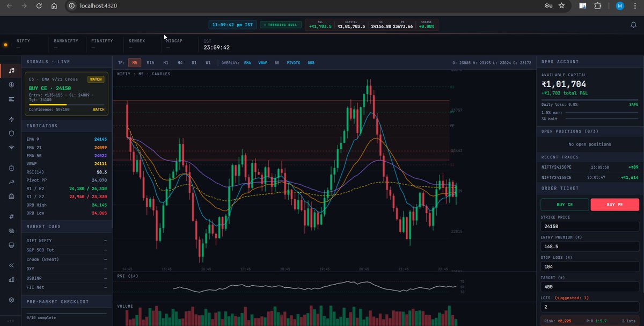Open the wifi signal sidebar icon
The height and width of the screenshot is (326, 644).
click(11, 148)
